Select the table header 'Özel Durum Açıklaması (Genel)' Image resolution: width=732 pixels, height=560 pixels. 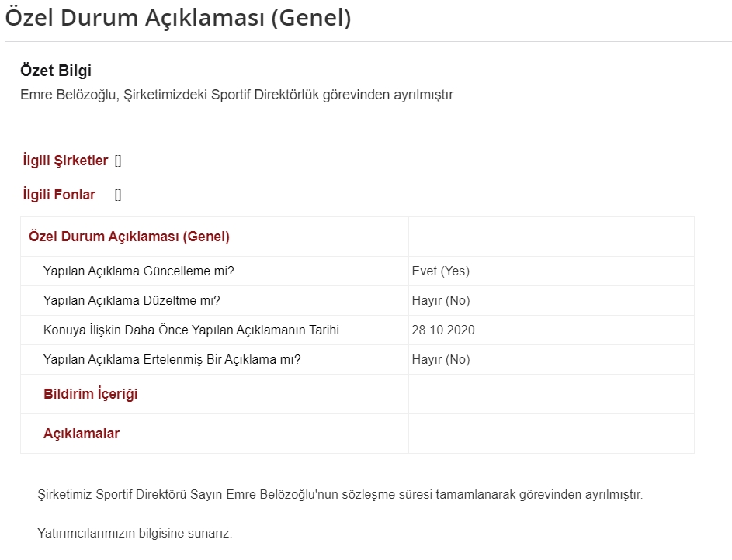pos(130,237)
